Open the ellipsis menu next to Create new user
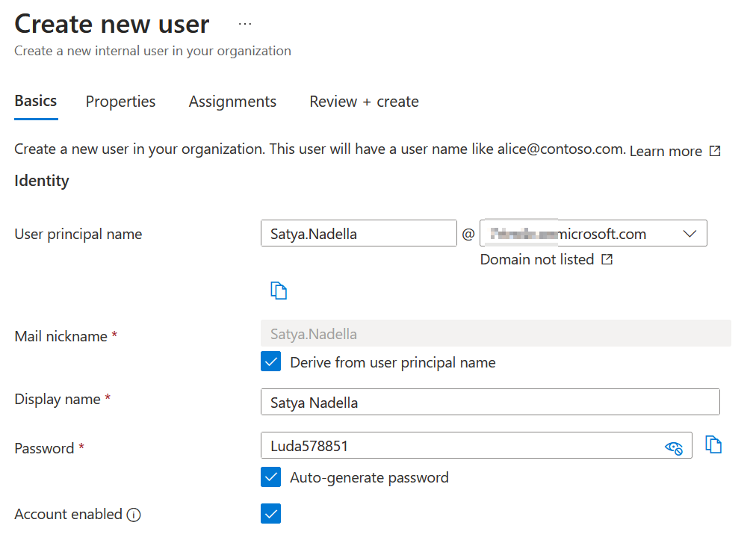 click(x=244, y=23)
